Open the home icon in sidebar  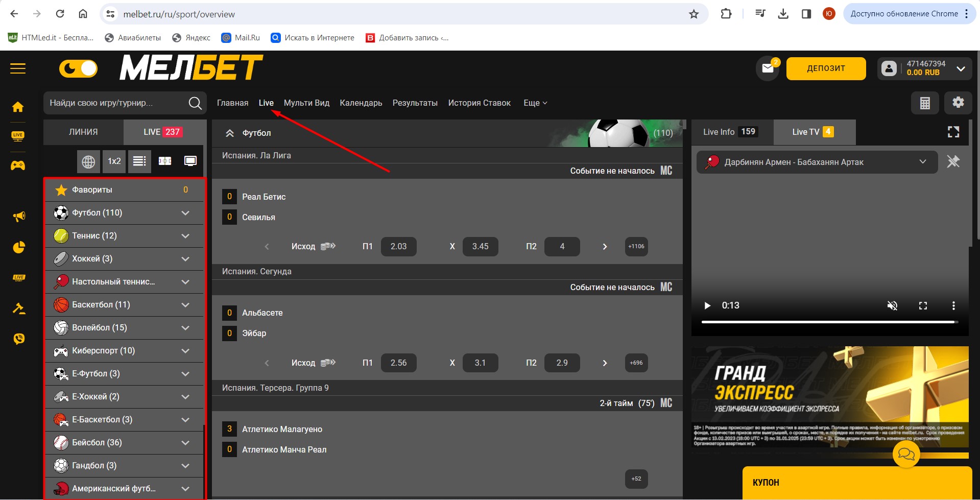point(18,107)
